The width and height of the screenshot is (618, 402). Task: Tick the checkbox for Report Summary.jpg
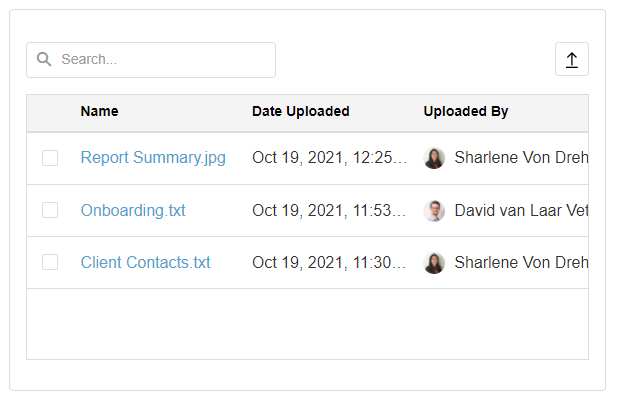coord(50,158)
